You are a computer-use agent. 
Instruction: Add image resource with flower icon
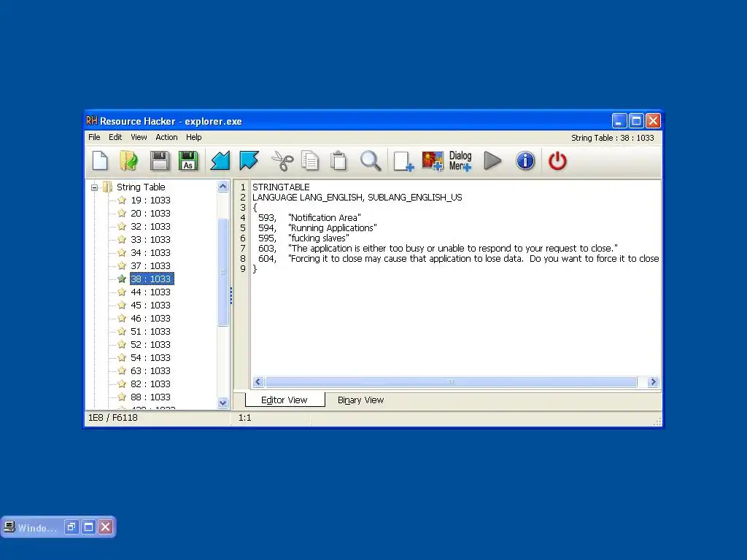pos(433,161)
